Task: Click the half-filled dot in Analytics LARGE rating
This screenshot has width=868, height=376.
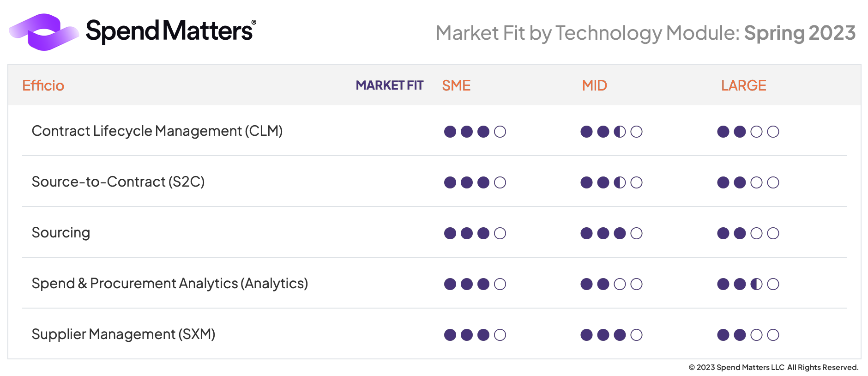Action: click(756, 284)
